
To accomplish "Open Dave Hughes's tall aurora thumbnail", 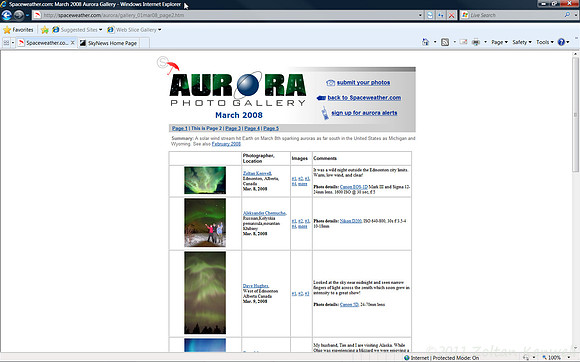I will 205,293.
